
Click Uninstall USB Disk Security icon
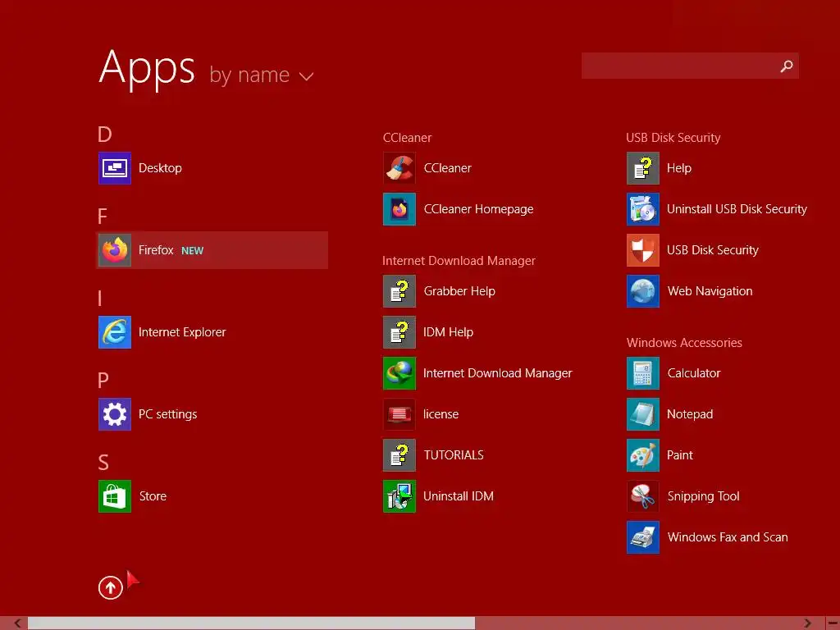pos(643,209)
